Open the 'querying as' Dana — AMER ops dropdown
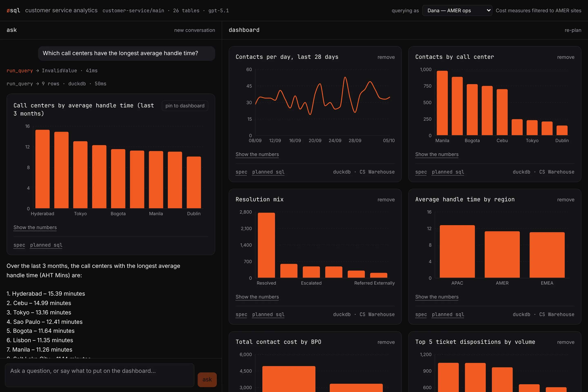 pyautogui.click(x=457, y=10)
